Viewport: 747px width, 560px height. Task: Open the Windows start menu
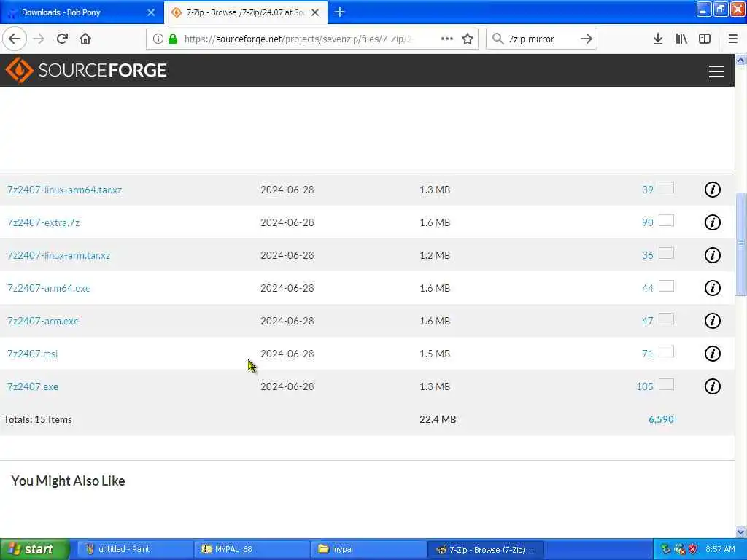coord(35,549)
